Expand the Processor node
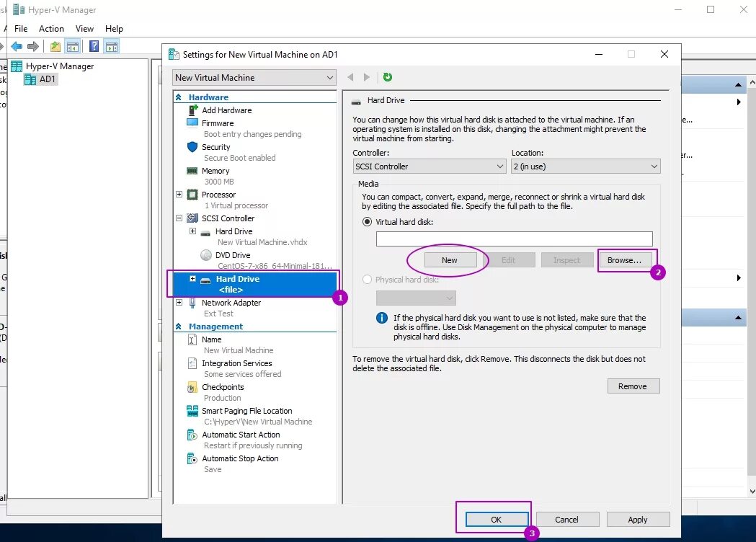The image size is (756, 542). point(179,195)
